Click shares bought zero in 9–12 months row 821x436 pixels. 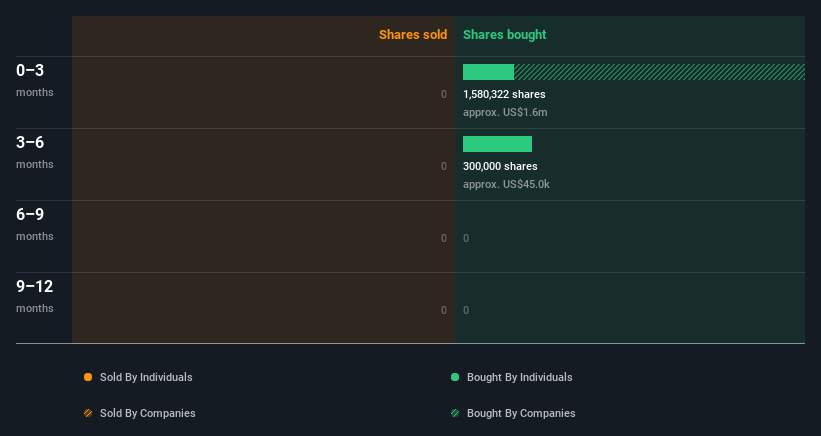(x=466, y=310)
